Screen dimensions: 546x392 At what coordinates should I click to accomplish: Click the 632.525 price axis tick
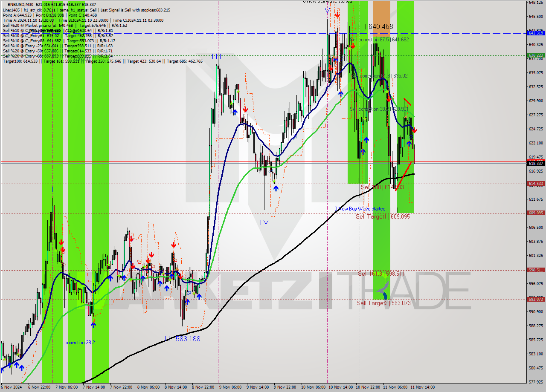[x=536, y=86]
